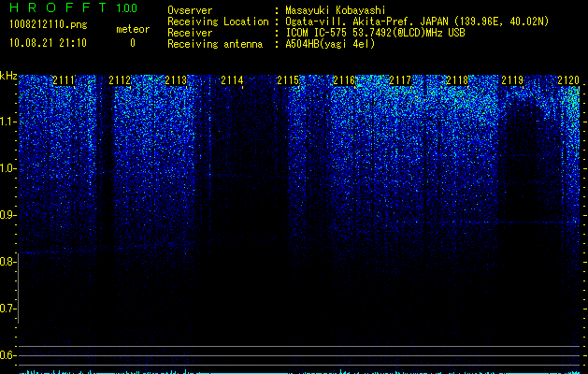Click the timestamp 10.08.21 21:10

(x=48, y=43)
